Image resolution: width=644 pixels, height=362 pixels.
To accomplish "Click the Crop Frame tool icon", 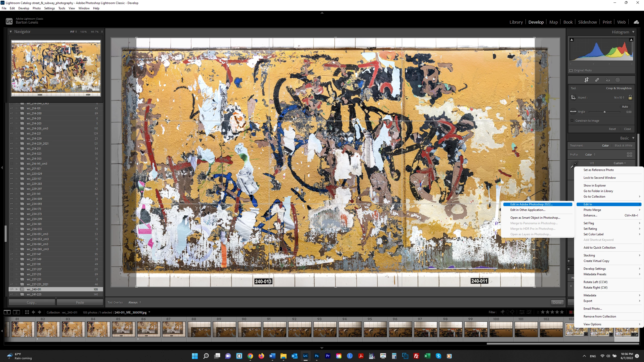I will click(x=573, y=97).
